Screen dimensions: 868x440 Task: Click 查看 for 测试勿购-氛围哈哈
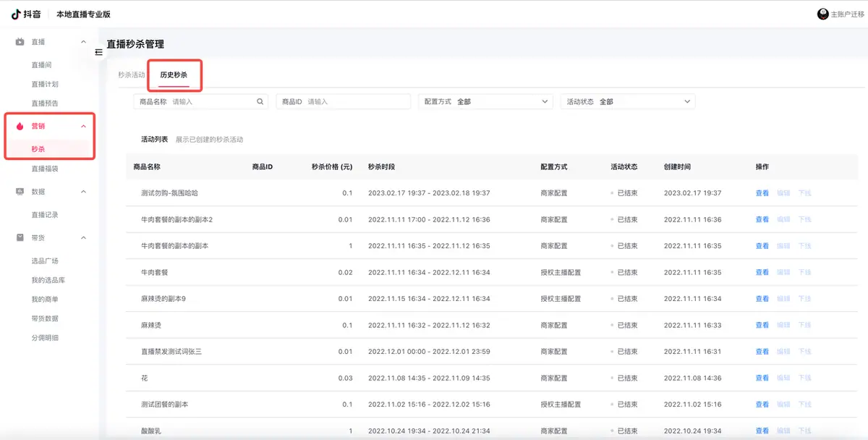point(762,193)
